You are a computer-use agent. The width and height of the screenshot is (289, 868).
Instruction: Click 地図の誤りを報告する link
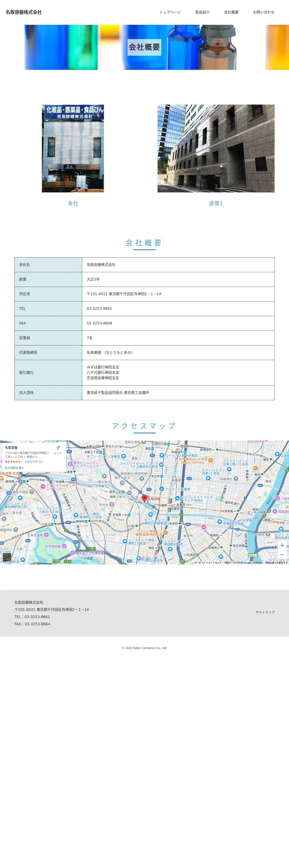click(276, 562)
